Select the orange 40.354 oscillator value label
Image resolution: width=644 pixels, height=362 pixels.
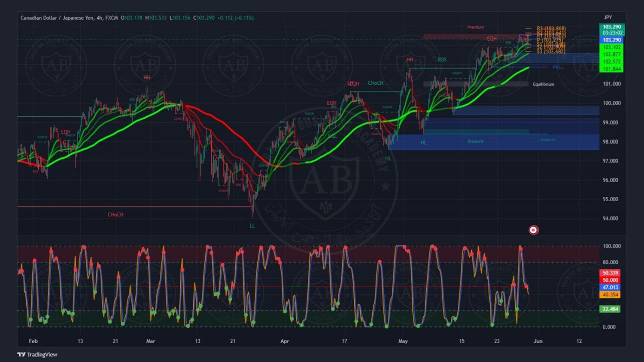(610, 295)
